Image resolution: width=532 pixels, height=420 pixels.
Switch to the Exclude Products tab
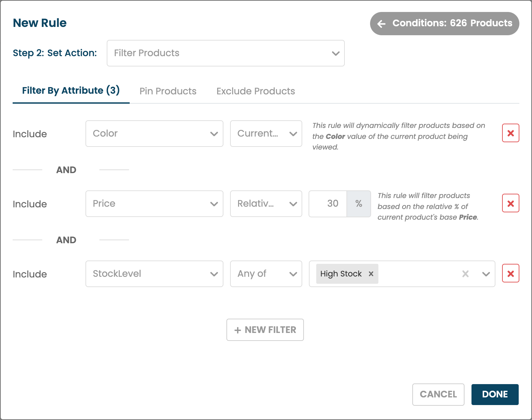[256, 91]
